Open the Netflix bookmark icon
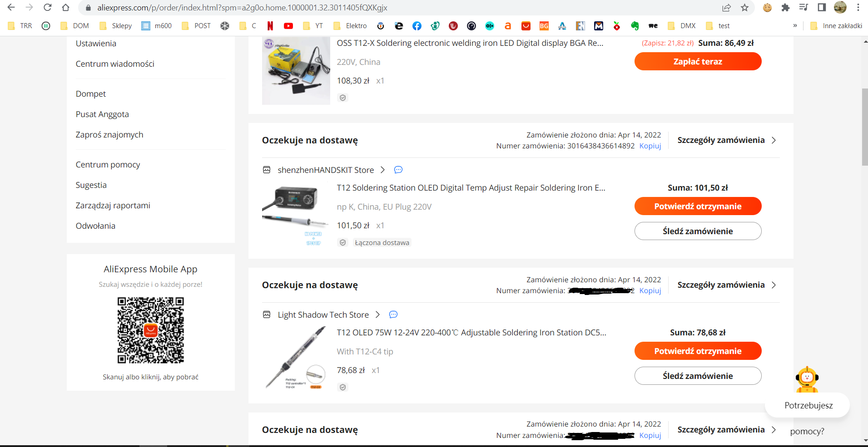Screen dimensions: 868x447 coord(270,26)
